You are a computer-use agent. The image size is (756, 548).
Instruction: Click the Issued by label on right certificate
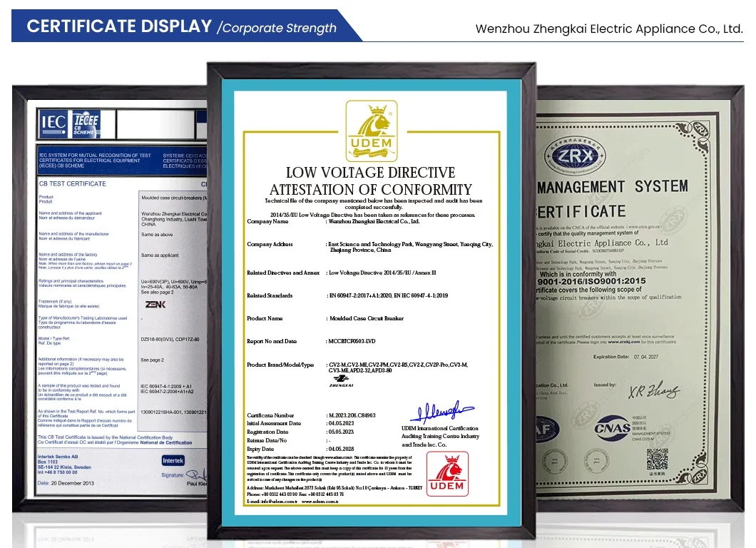point(605,385)
